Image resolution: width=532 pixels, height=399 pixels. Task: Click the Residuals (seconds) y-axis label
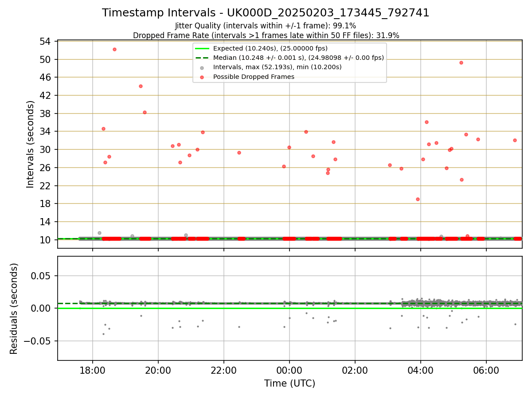tap(14, 309)
